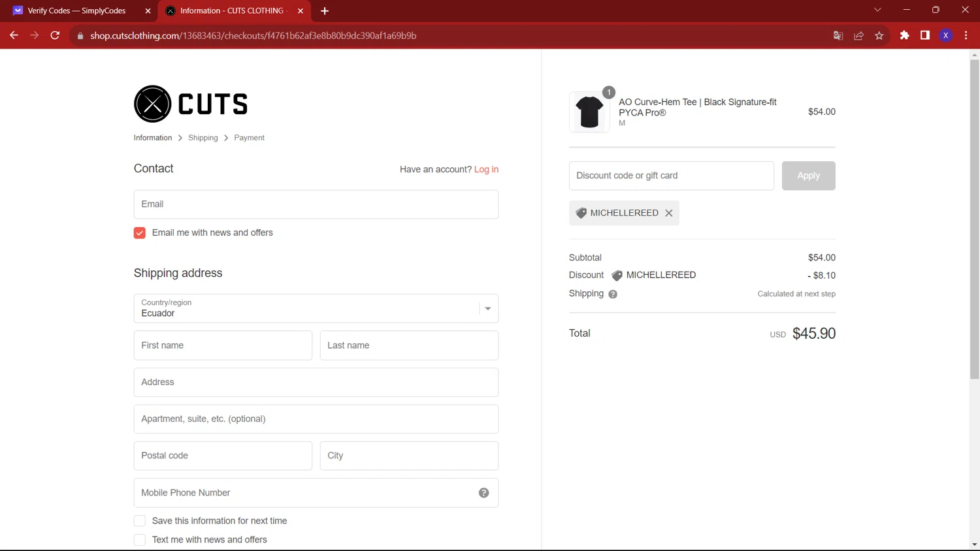The height and width of the screenshot is (551, 980).
Task: Click the Shipping address heading
Action: pos(178,273)
